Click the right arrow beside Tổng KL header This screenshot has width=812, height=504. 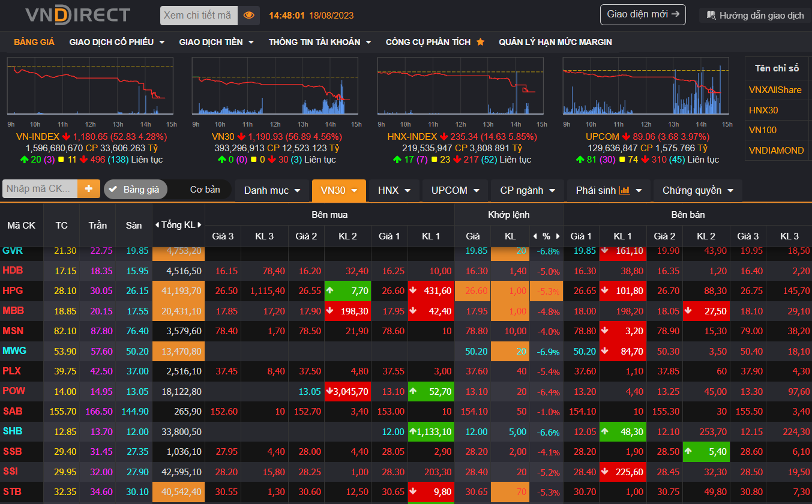pyautogui.click(x=200, y=225)
